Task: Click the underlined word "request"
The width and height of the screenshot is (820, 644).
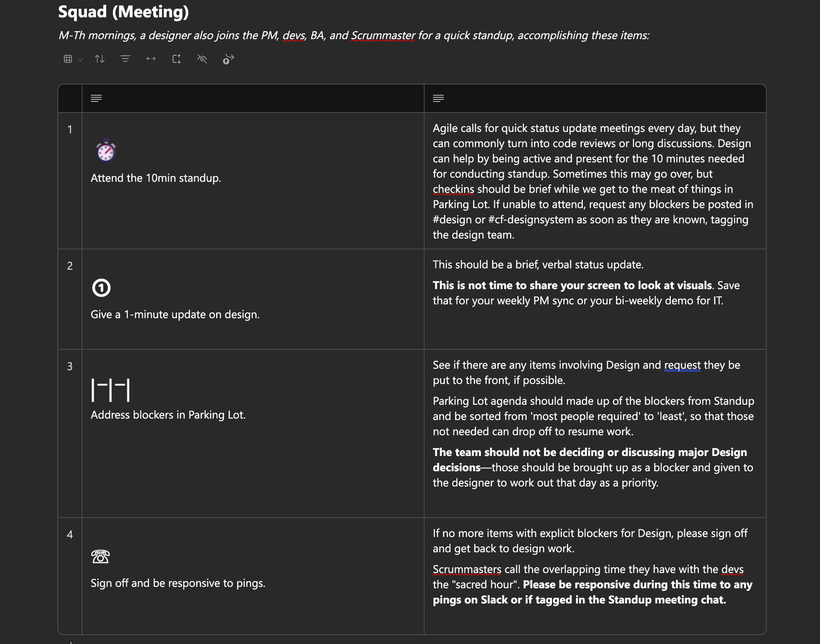Action: click(682, 365)
